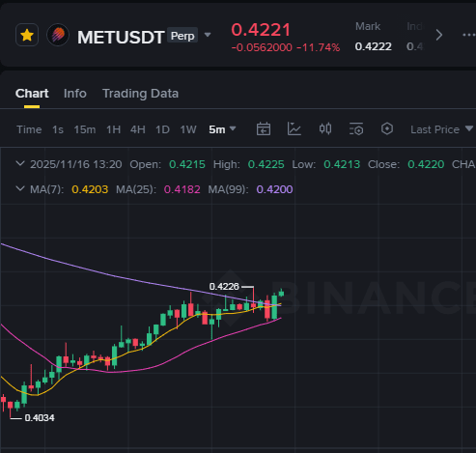Open the candlestick chart style icon
The height and width of the screenshot is (453, 476).
(325, 128)
